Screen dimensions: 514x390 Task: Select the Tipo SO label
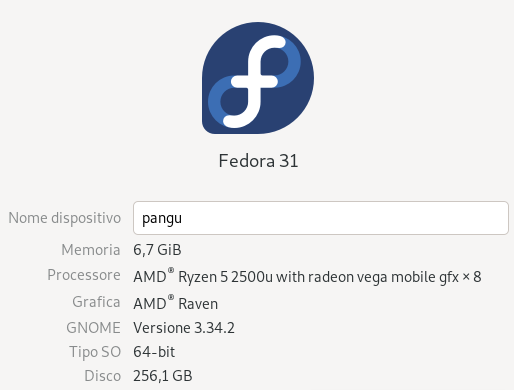coord(95,352)
